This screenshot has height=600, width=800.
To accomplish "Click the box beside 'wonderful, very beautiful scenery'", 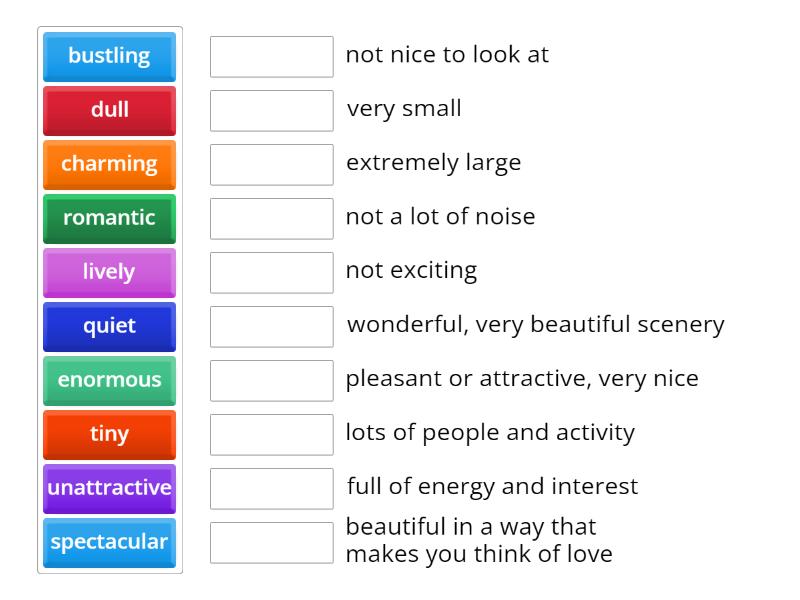I will click(272, 327).
